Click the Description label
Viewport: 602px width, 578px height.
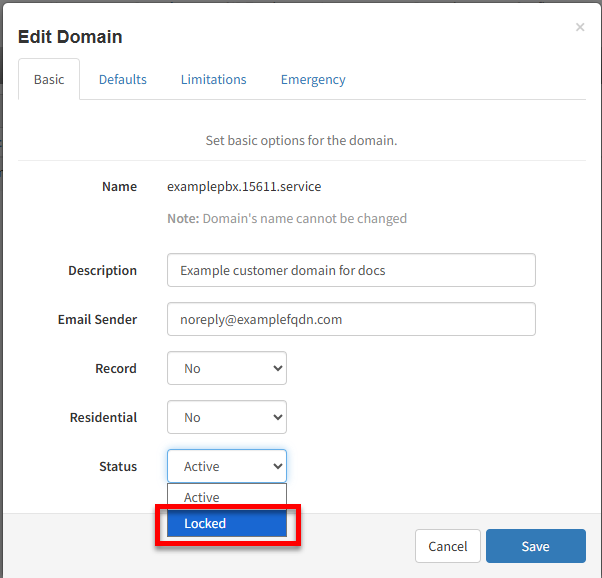(103, 270)
